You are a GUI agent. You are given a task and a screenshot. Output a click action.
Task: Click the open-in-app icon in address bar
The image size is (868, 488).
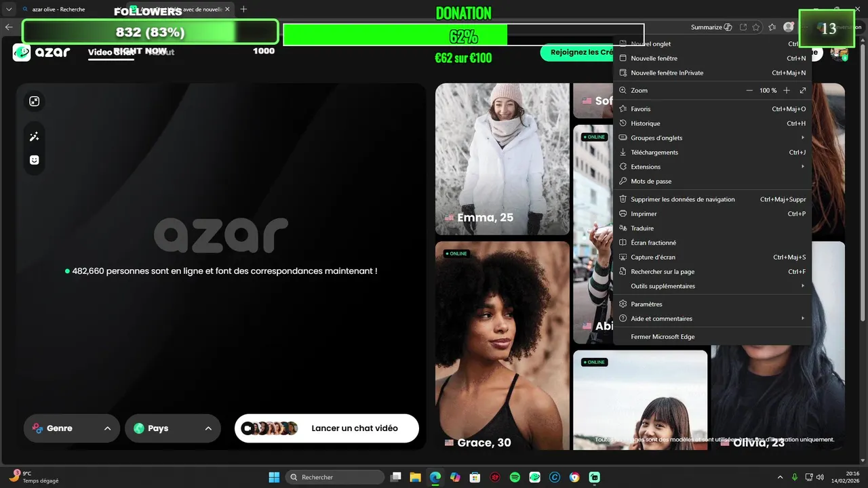pos(743,27)
